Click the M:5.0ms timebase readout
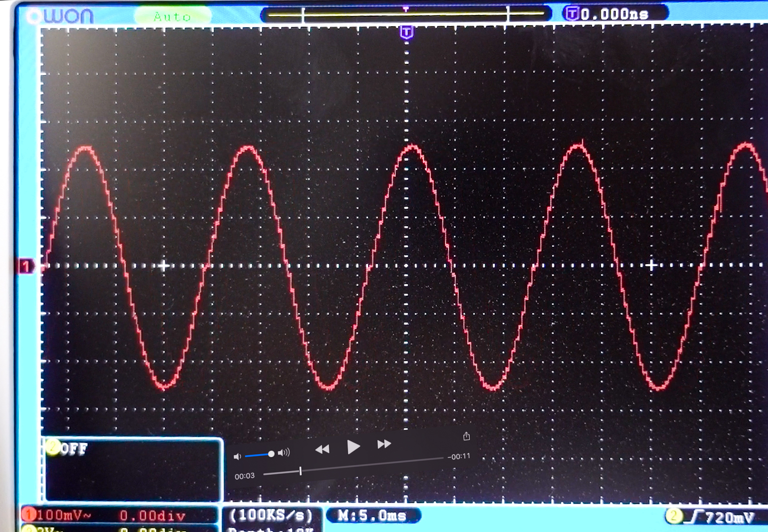 [x=372, y=515]
